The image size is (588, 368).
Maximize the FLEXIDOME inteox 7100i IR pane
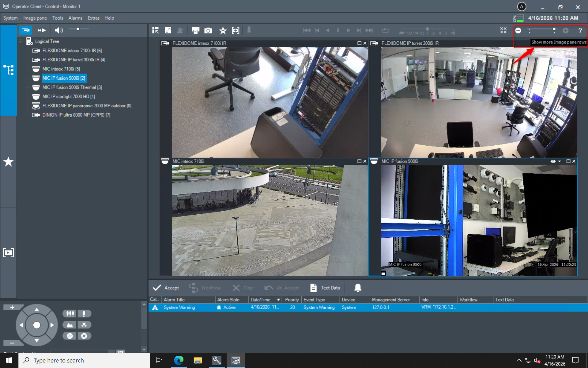tap(359, 43)
